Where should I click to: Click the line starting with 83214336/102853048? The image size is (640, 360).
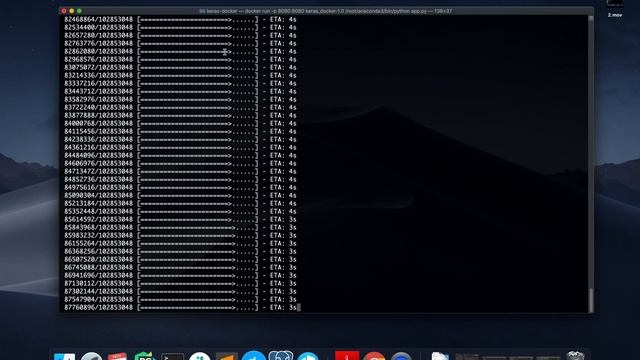tap(180, 75)
